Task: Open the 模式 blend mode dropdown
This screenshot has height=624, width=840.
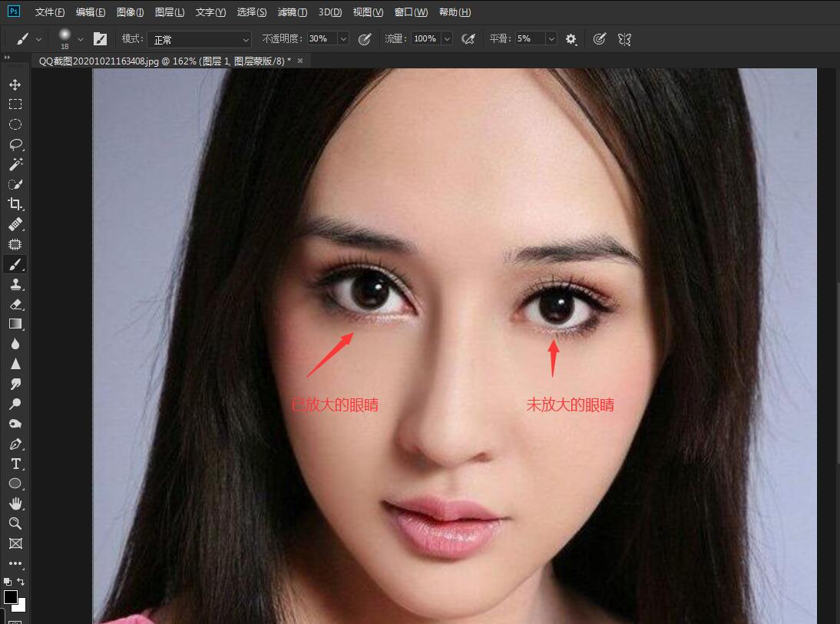Action: pyautogui.click(x=200, y=39)
